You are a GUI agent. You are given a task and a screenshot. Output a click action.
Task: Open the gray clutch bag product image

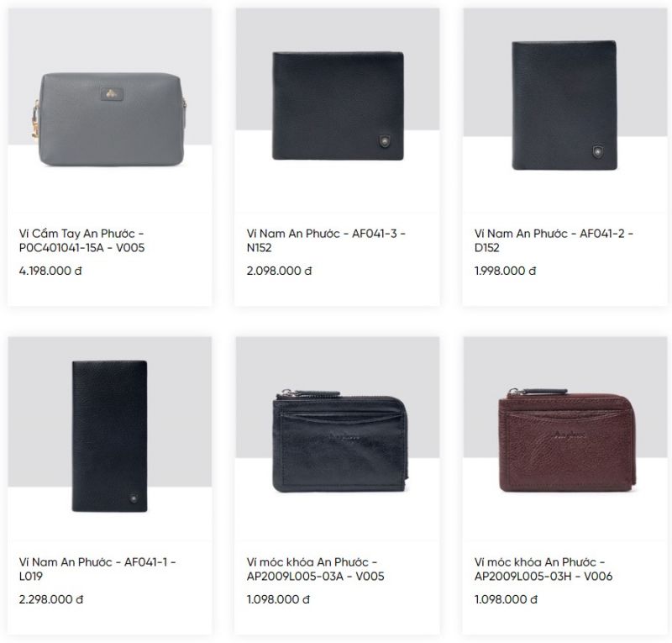coord(110,111)
